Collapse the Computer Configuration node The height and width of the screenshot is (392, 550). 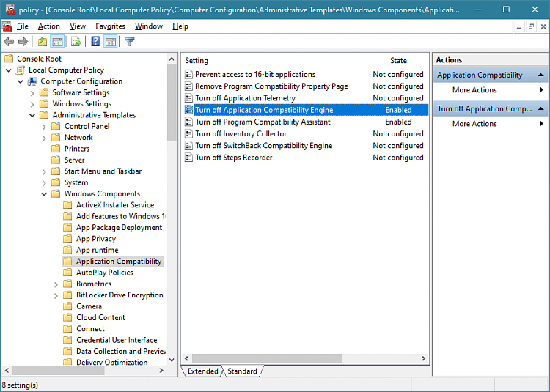click(21, 81)
